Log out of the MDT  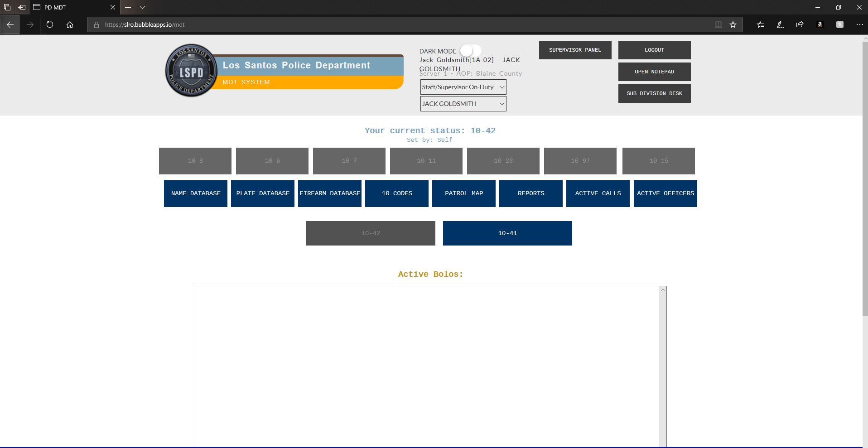click(655, 50)
